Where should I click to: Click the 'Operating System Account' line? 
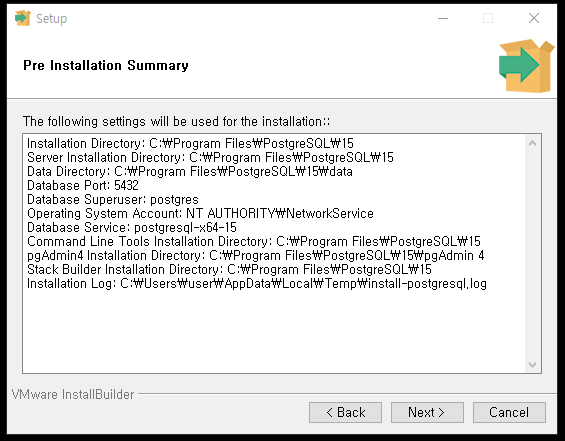pos(200,214)
